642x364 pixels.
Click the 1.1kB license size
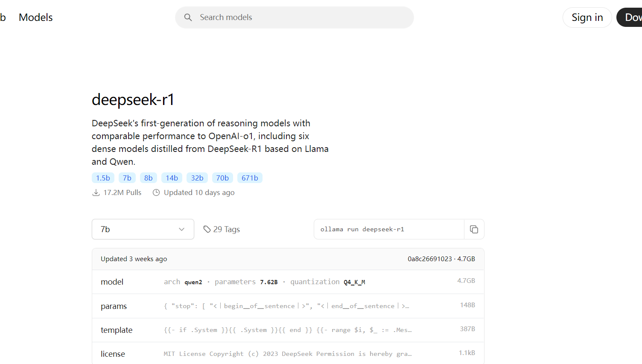click(x=467, y=353)
